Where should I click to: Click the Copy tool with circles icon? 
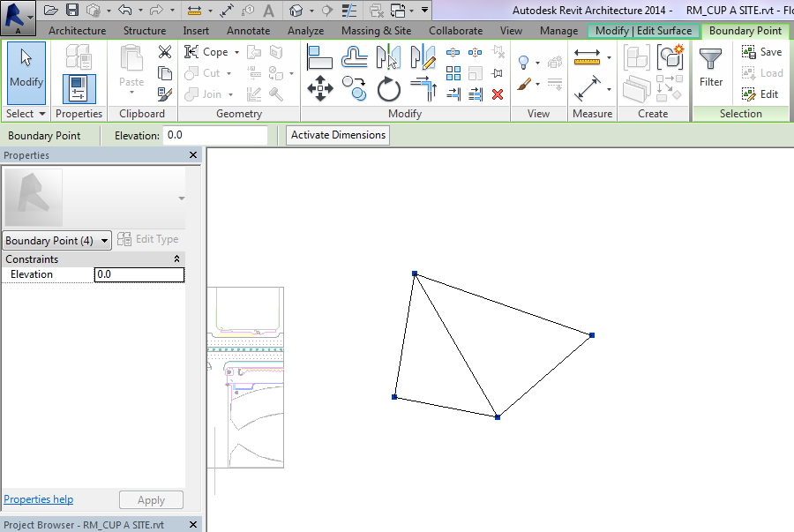pyautogui.click(x=355, y=88)
